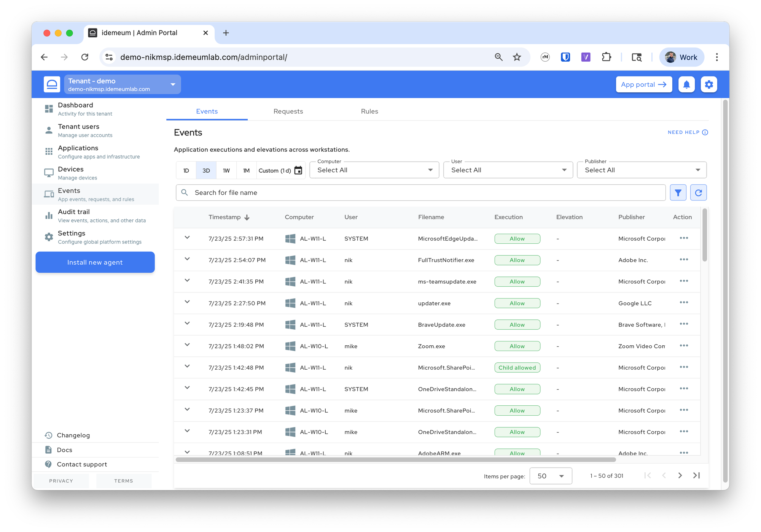Open action menu for updater.exe row

coord(684,303)
